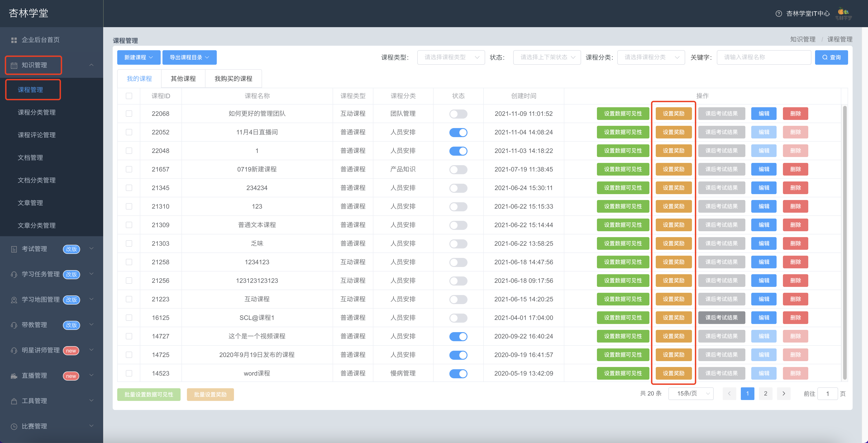
Task: Click the 直播管理 camera icon
Action: click(x=14, y=376)
